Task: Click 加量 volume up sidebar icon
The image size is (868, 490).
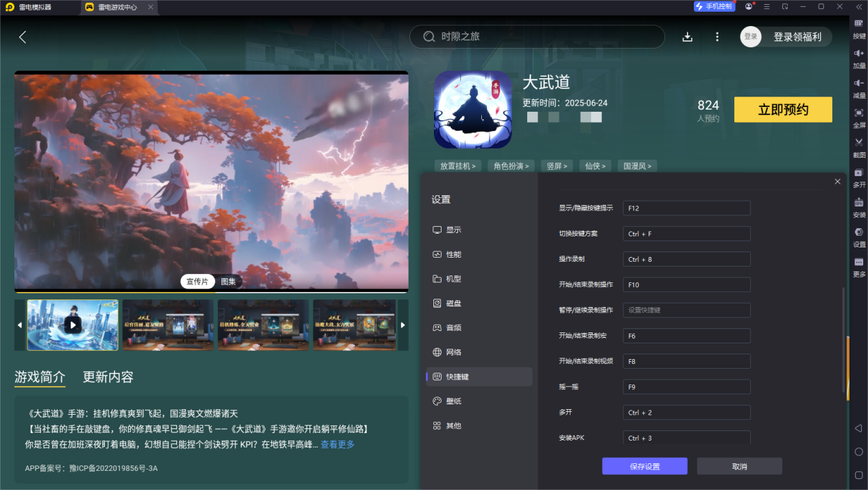Action: pos(859,60)
